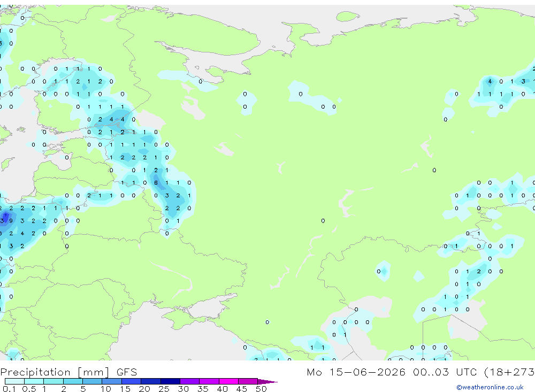
Task: Click the legend label "45"
Action: tap(242, 389)
